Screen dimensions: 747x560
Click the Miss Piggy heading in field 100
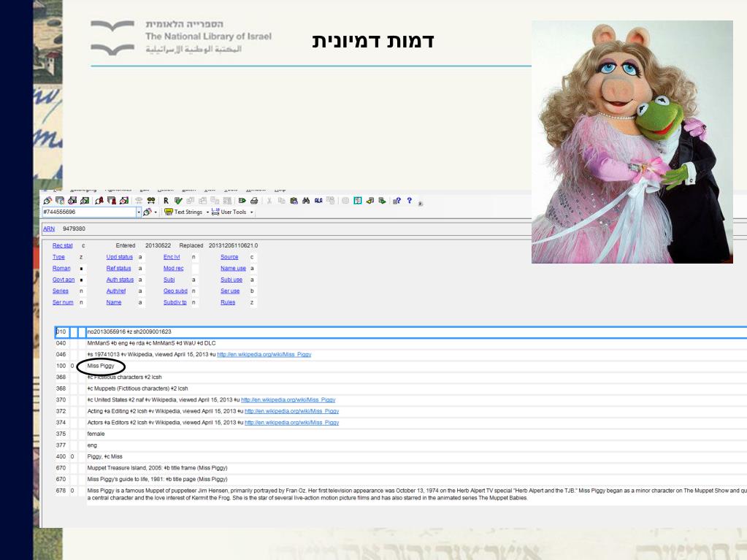(x=101, y=367)
